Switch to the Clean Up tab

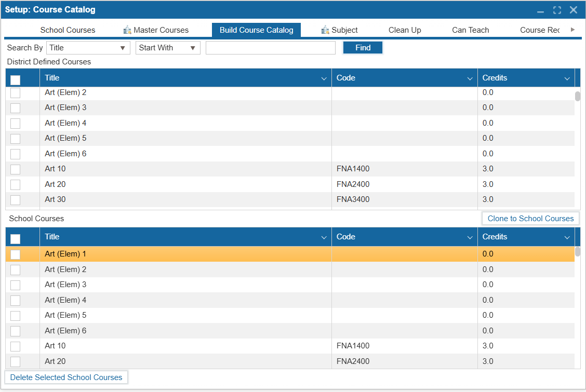405,30
